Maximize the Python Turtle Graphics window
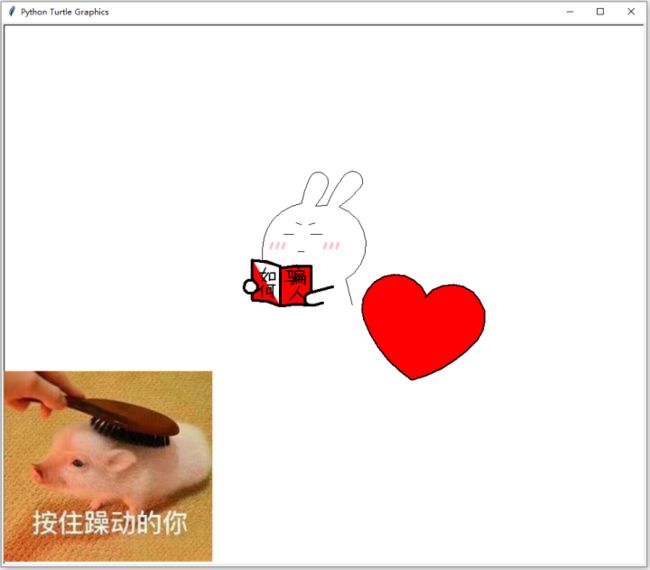 click(x=600, y=12)
